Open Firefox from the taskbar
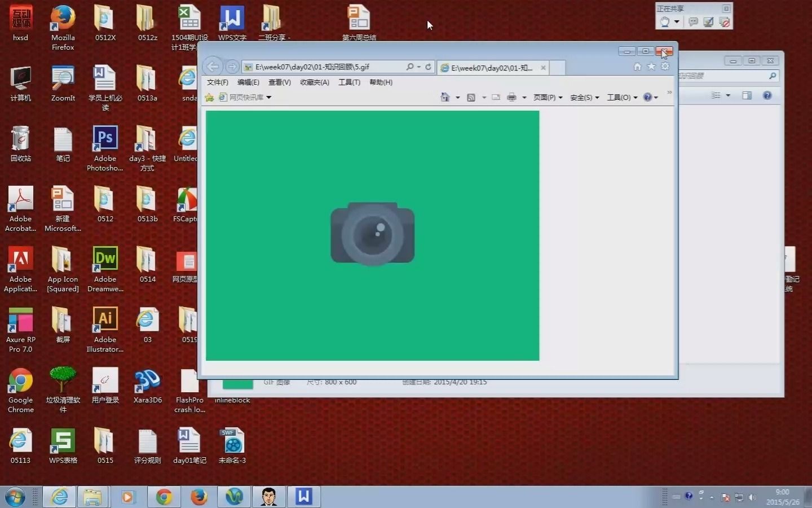 (198, 497)
